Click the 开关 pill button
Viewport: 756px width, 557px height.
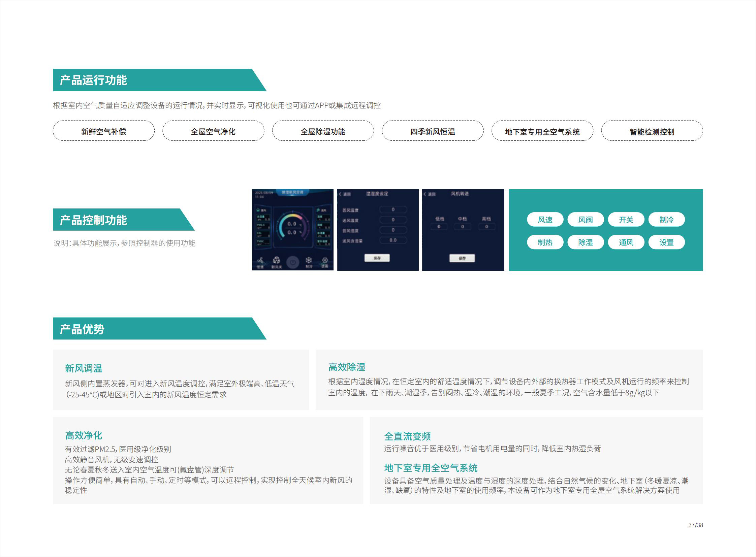coord(626,220)
